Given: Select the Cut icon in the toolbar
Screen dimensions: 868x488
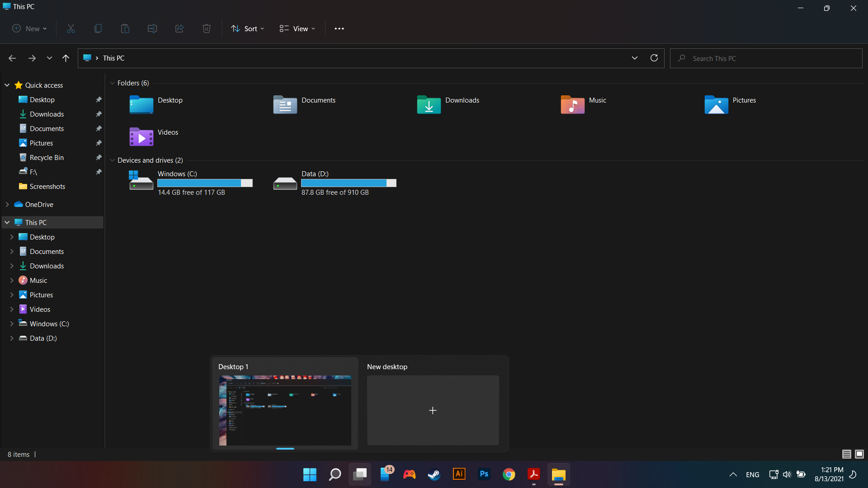Looking at the screenshot, I should 71,28.
